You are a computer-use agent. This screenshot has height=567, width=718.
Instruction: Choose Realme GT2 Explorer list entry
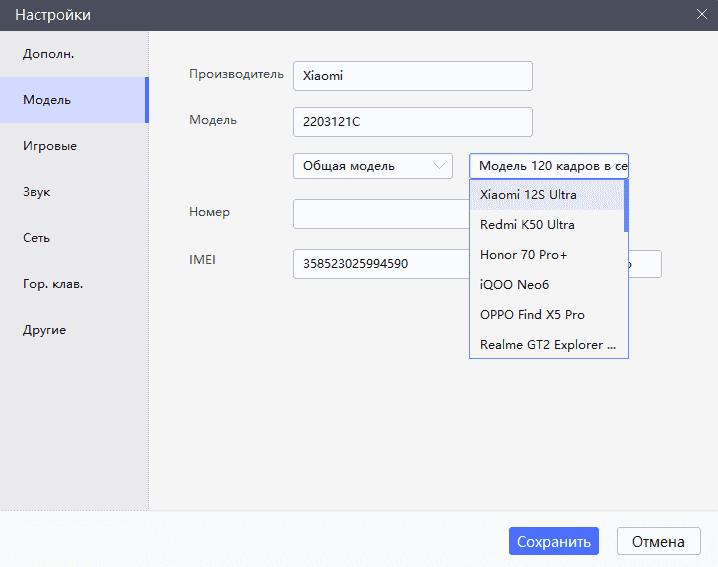[x=546, y=345]
